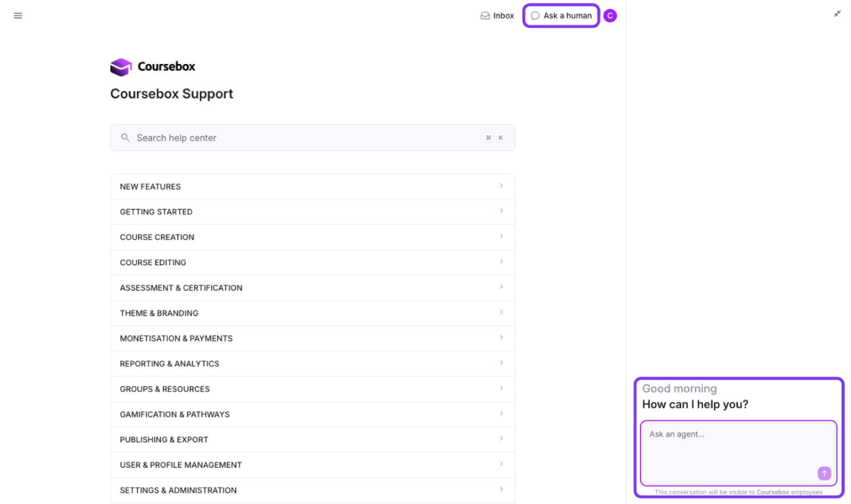851x504 pixels.
Task: Click the conversation visibility disclaimer text
Action: (x=739, y=492)
